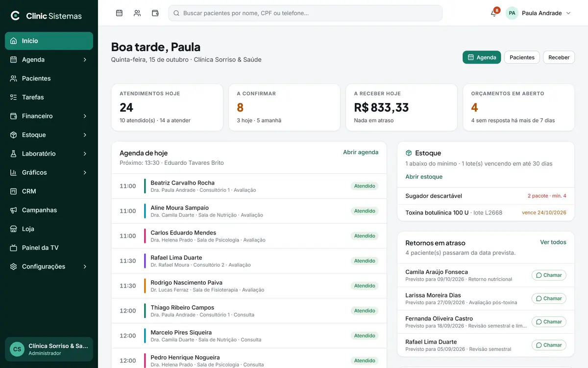Image resolution: width=588 pixels, height=368 pixels.
Task: Open Beatriz Carvalho Rocha appointment
Action: tap(249, 186)
